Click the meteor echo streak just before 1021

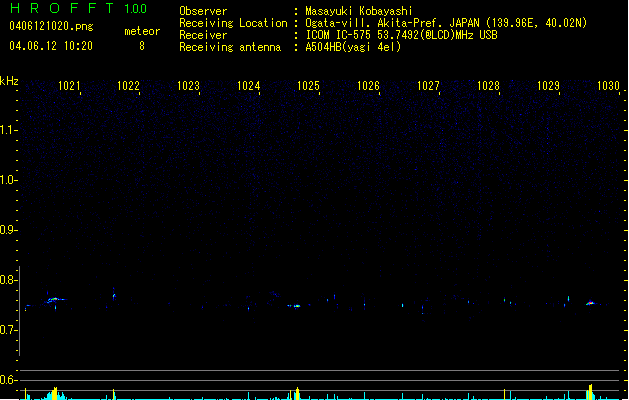(55, 300)
